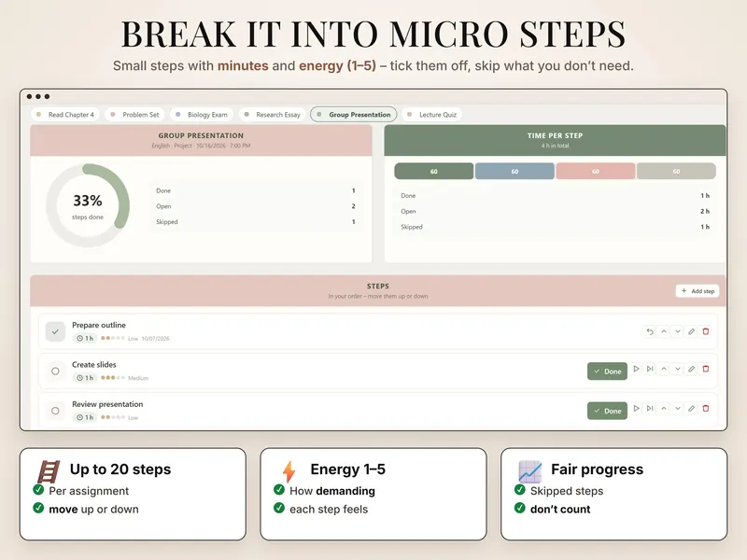This screenshot has width=747, height=560.
Task: Edit the Create slides step
Action: click(x=691, y=369)
